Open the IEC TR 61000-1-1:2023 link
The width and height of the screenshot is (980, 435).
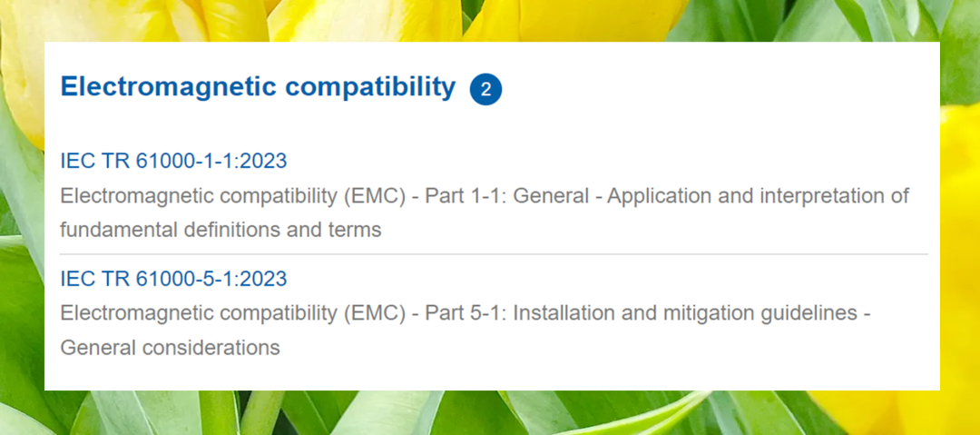coord(173,162)
